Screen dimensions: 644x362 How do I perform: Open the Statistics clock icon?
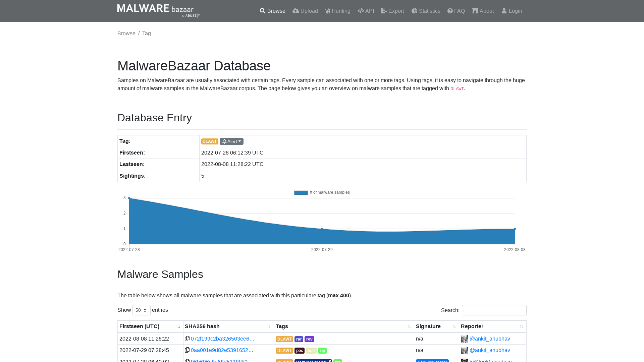[414, 11]
